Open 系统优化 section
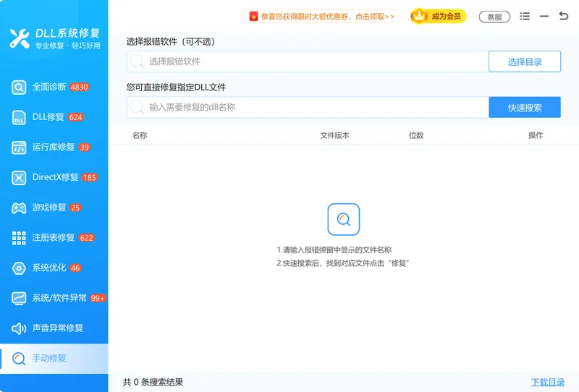Screen dimensions: 579x392 (x=54, y=268)
